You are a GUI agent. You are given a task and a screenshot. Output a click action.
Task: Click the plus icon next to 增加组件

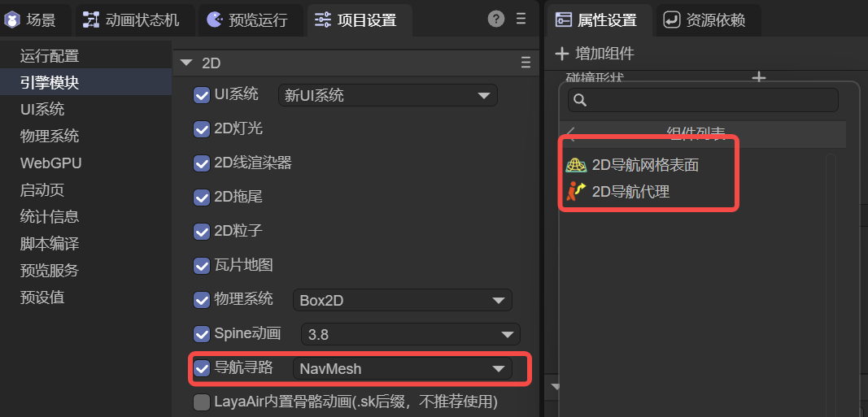(562, 54)
